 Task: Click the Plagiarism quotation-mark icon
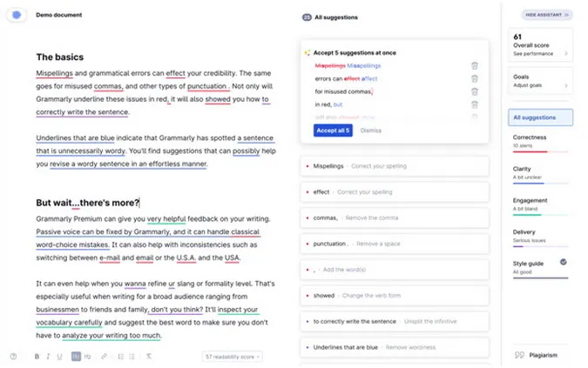[x=519, y=355]
